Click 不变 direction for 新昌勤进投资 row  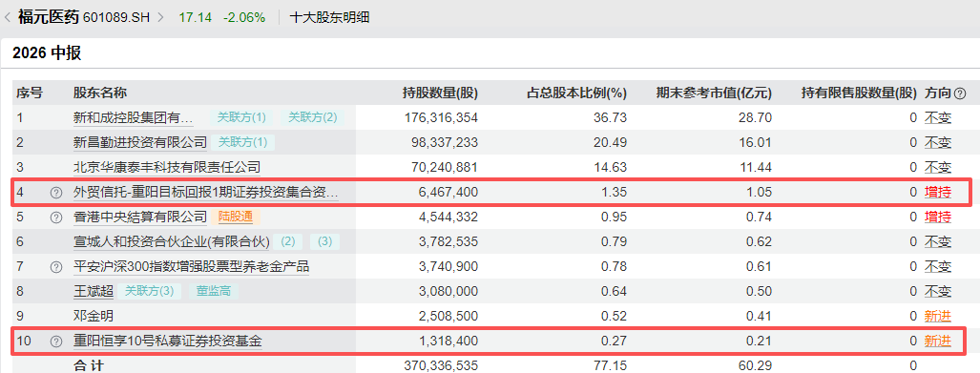[x=938, y=142]
